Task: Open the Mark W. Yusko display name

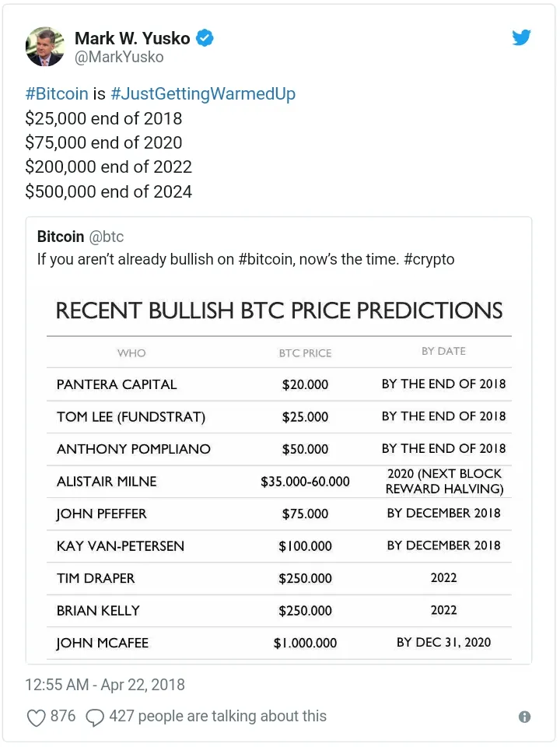Action: (x=132, y=38)
